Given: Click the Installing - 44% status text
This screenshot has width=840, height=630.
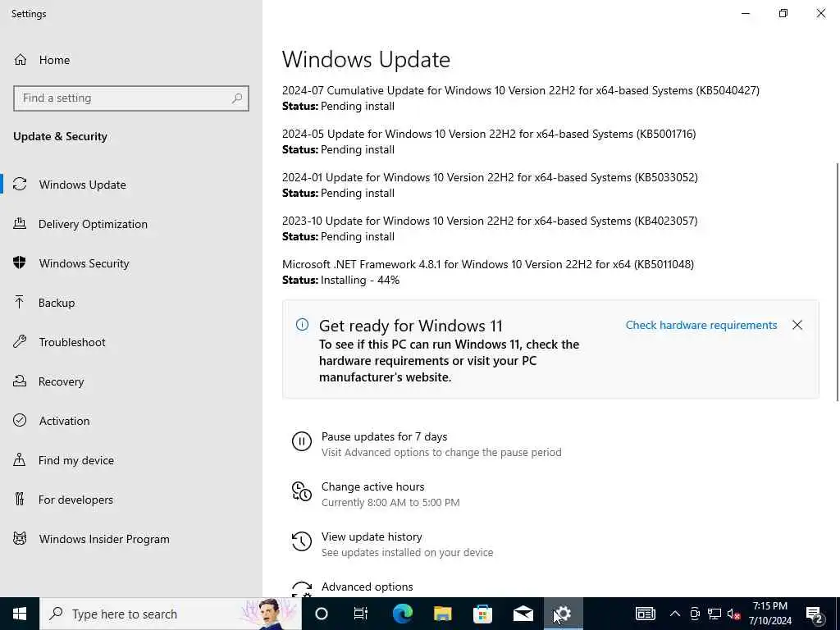Looking at the screenshot, I should pyautogui.click(x=360, y=281).
